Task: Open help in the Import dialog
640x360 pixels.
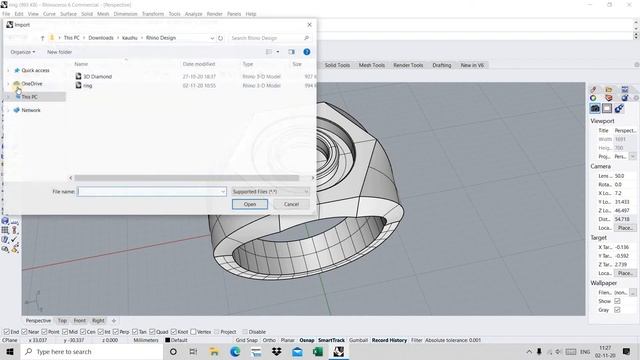Action: coord(307,52)
